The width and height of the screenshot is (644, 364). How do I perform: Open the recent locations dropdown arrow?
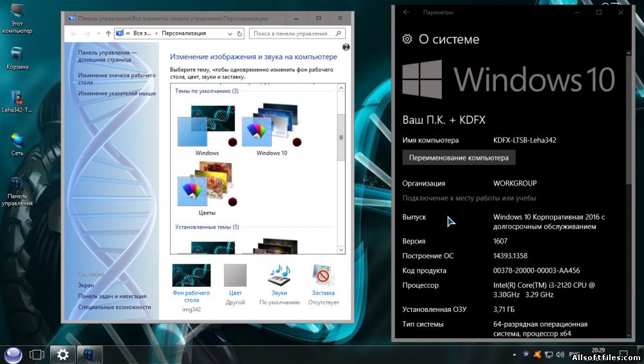(99, 34)
